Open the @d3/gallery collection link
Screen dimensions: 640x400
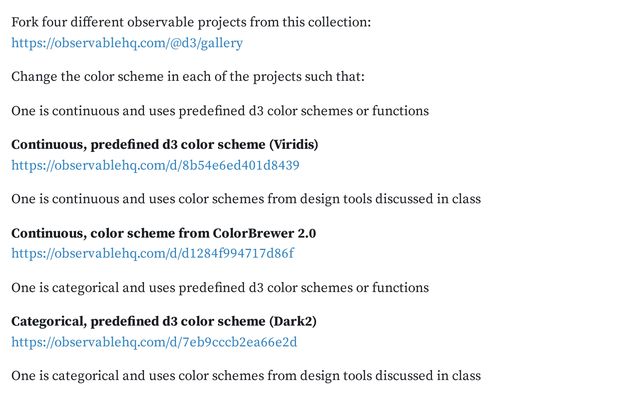coord(127,43)
